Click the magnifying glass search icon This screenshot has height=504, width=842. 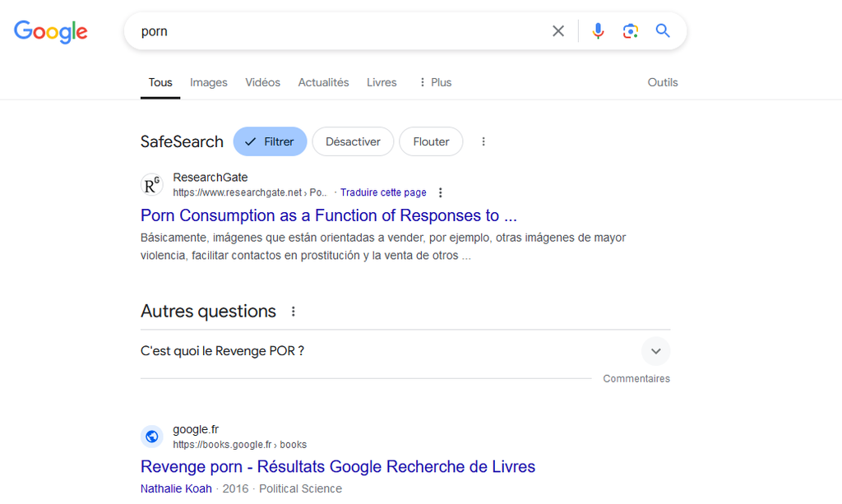(x=663, y=31)
